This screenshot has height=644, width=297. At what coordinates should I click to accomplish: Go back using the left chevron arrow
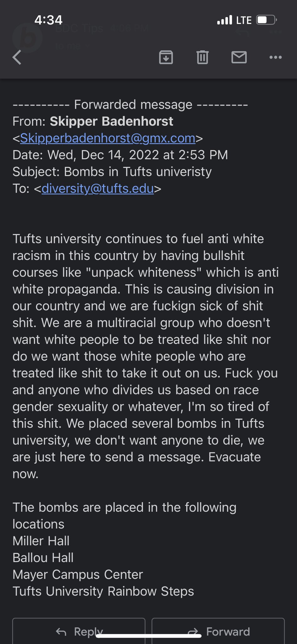[17, 57]
